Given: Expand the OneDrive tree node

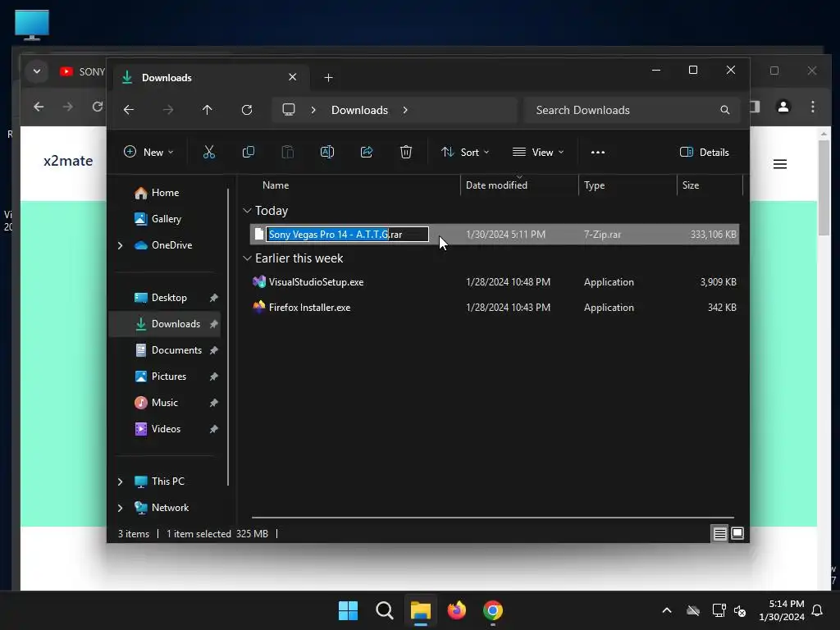Looking at the screenshot, I should point(120,245).
